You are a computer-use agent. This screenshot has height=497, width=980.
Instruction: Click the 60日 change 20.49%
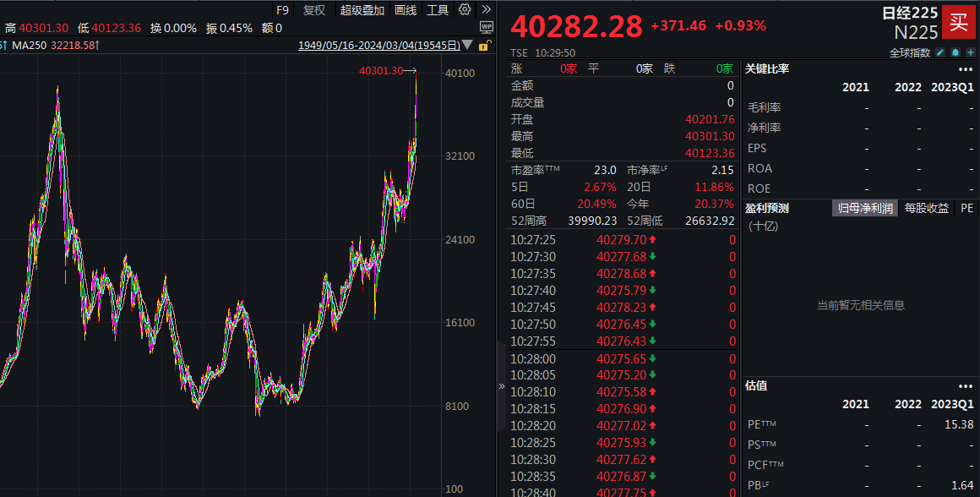tap(597, 204)
